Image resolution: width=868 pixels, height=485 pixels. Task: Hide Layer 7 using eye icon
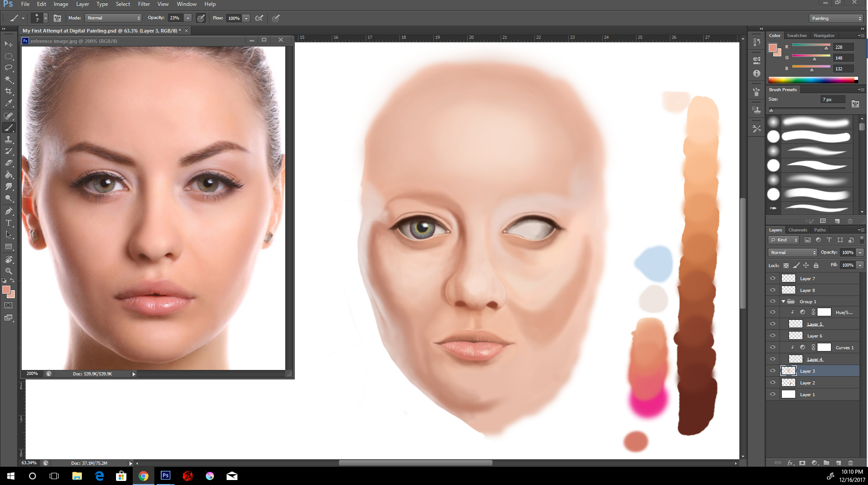point(773,278)
